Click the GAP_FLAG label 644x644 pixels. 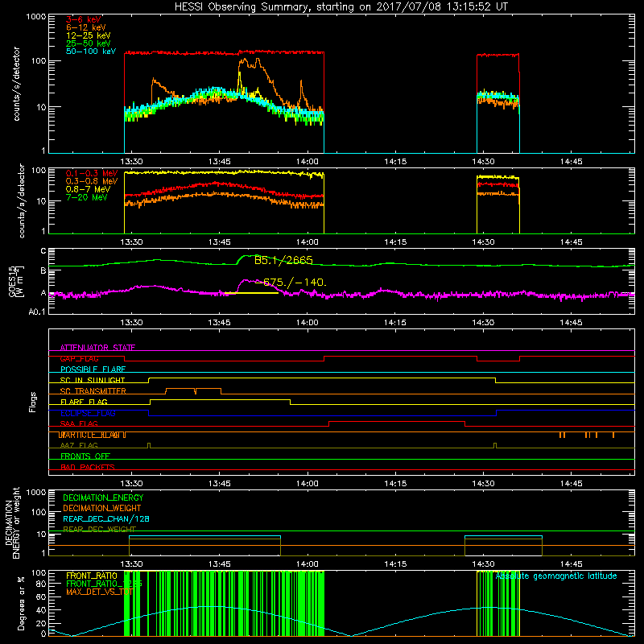click(79, 358)
